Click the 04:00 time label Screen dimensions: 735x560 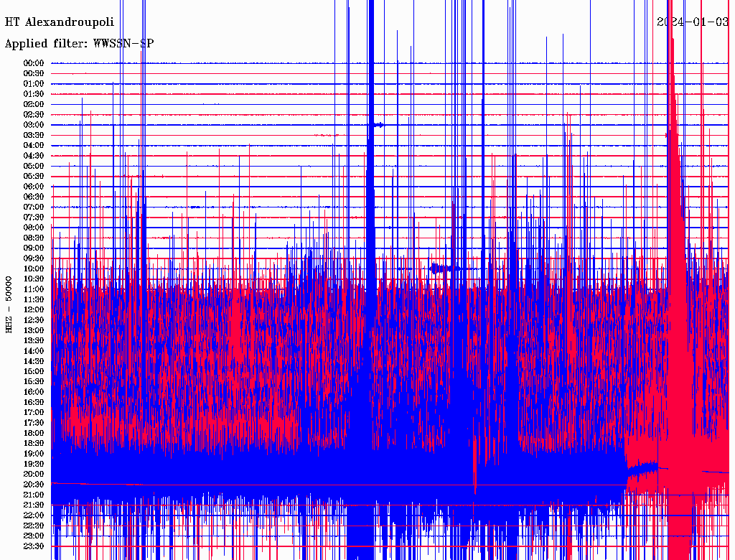[34, 146]
